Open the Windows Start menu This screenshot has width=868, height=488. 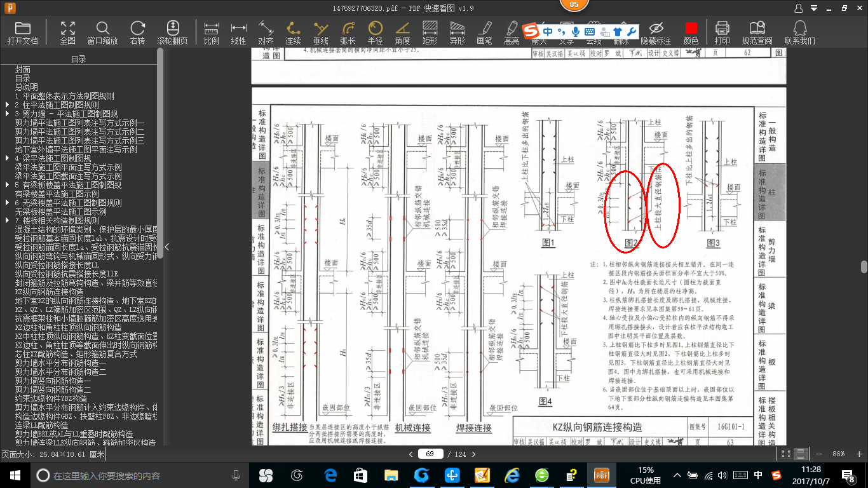click(14, 475)
